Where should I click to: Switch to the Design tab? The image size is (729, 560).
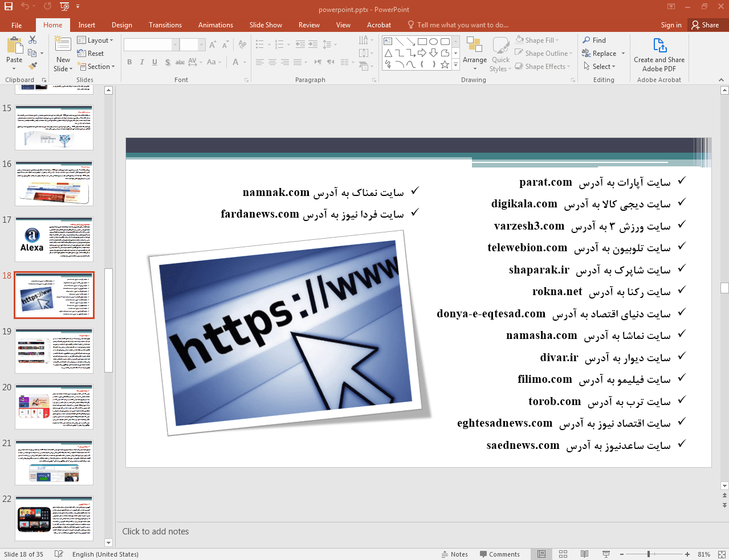click(121, 25)
